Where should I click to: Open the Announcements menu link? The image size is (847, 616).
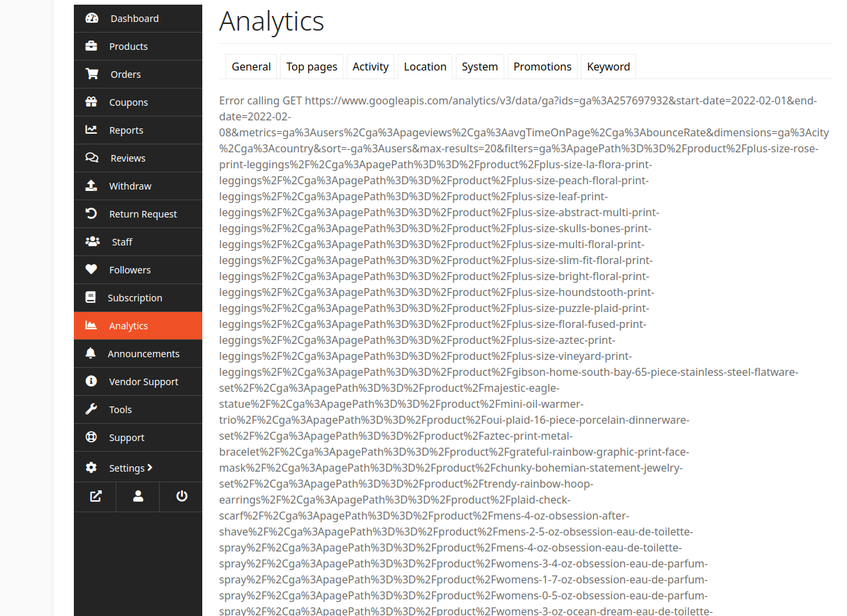[138, 354]
